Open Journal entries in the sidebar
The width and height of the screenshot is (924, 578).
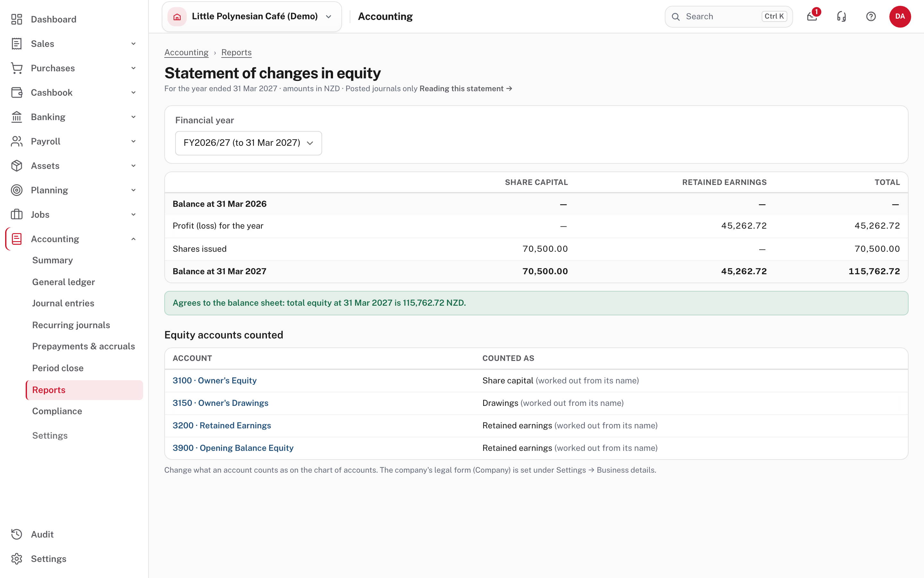(x=63, y=303)
